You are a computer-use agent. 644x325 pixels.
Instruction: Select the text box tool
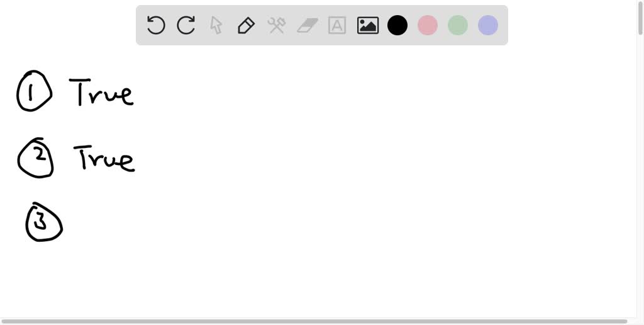pyautogui.click(x=337, y=25)
